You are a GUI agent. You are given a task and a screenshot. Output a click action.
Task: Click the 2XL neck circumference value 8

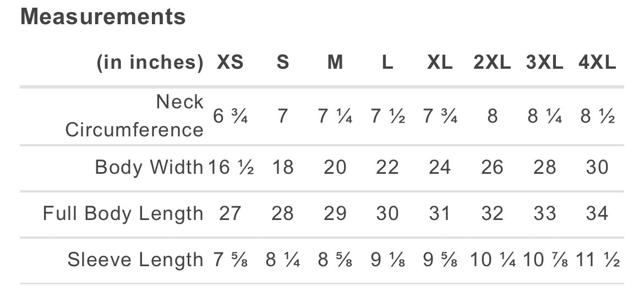coord(492,117)
